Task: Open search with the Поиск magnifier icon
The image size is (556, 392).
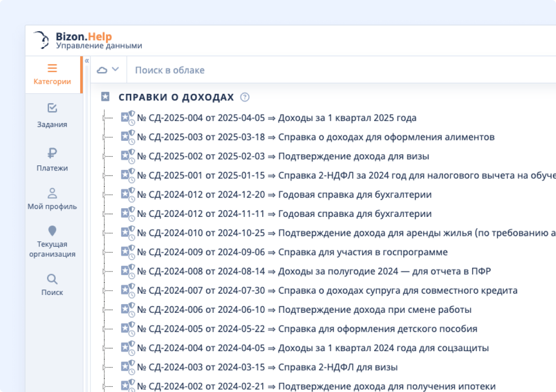Action: [53, 279]
